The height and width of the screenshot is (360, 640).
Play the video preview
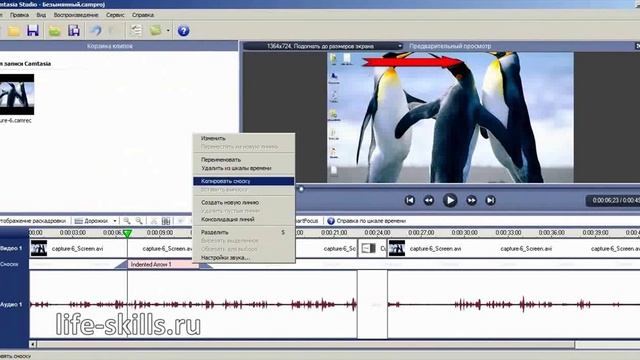click(450, 200)
